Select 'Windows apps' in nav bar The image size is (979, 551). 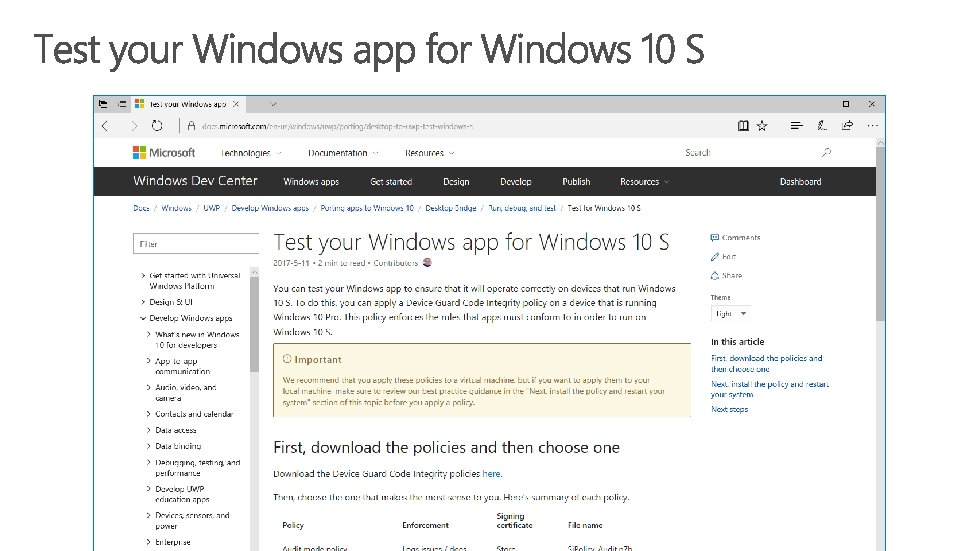tap(311, 182)
